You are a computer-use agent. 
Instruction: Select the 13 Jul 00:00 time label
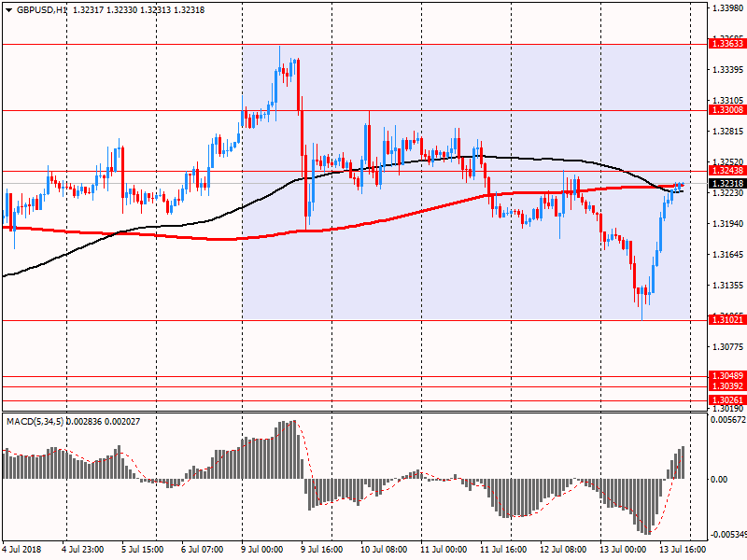(623, 550)
